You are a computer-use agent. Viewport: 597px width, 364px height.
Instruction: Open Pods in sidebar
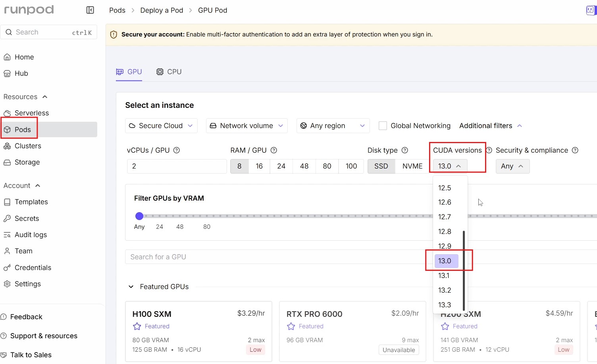[x=48, y=130]
